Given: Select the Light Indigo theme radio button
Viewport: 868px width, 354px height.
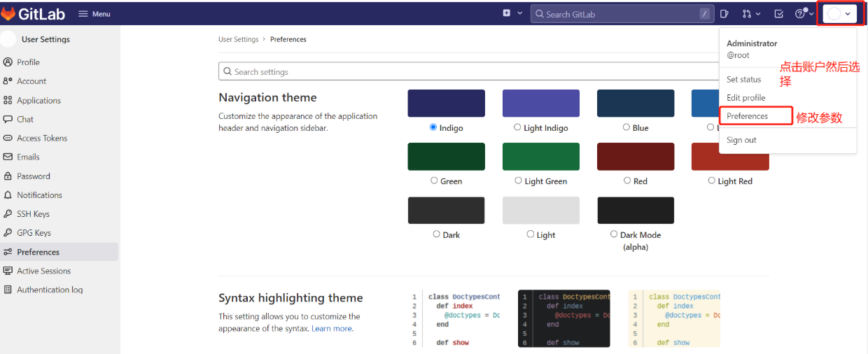Looking at the screenshot, I should tap(517, 127).
